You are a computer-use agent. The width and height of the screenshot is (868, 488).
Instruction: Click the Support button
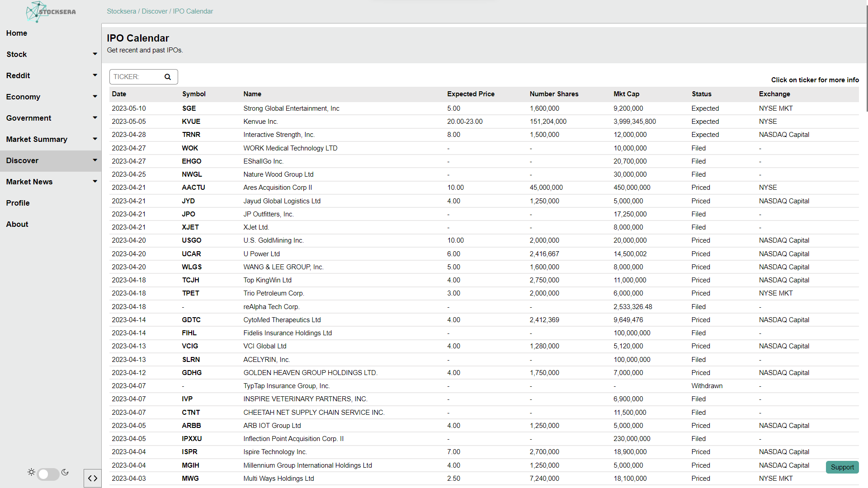point(842,467)
